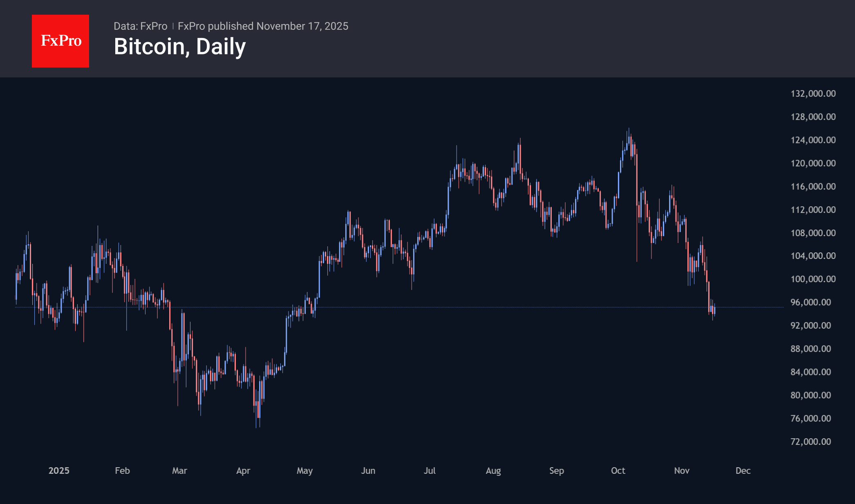Click the "Data: FxPro" source text
The width and height of the screenshot is (855, 504).
coord(140,26)
